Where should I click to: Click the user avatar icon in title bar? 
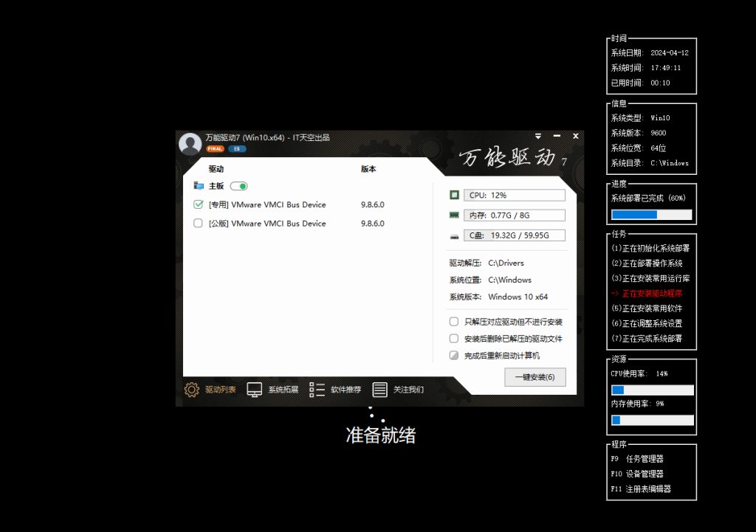[x=190, y=144]
